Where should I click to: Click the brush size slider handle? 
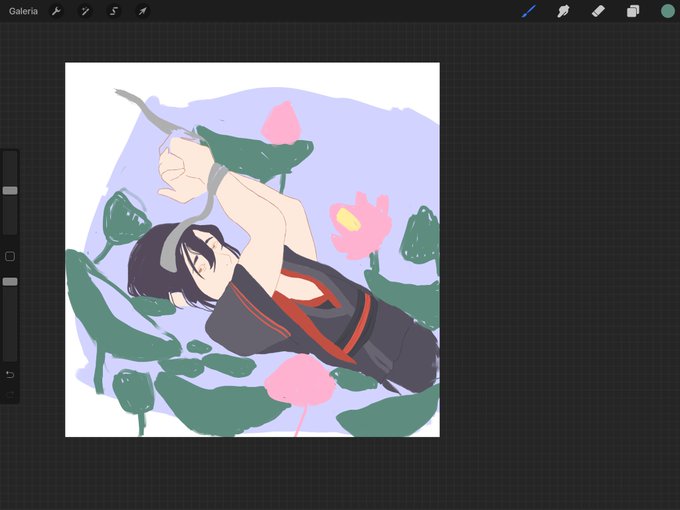(x=10, y=191)
